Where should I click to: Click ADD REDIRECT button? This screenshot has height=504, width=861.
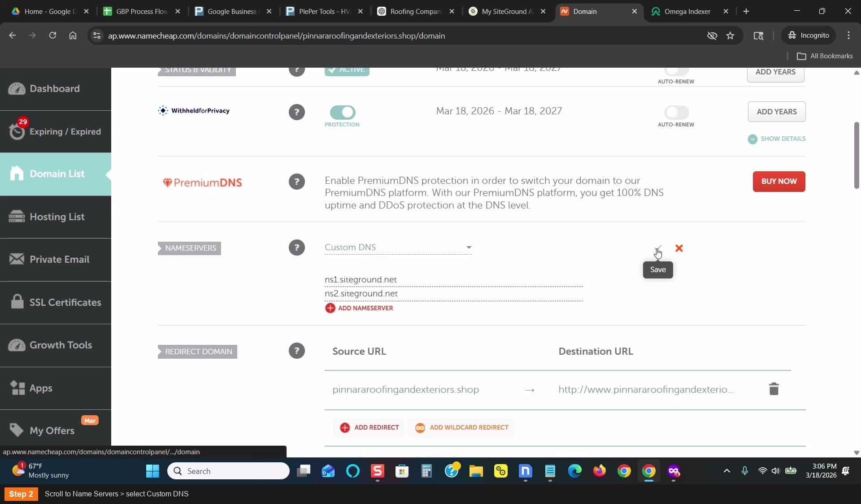[x=369, y=428]
